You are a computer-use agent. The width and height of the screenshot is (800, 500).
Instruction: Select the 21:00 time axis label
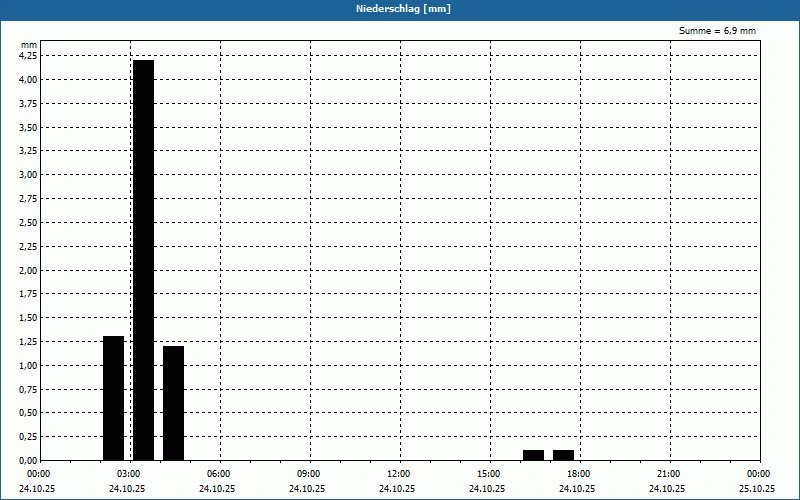668,474
